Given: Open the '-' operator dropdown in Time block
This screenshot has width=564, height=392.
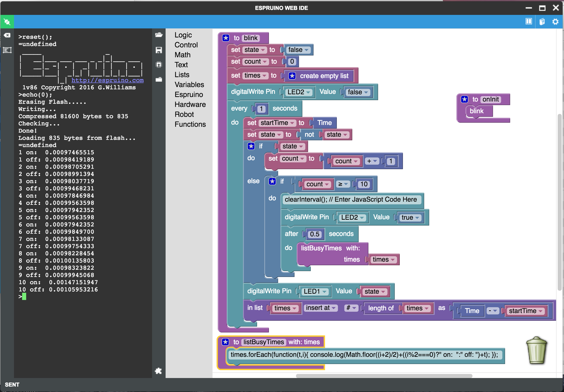Looking at the screenshot, I should [493, 311].
